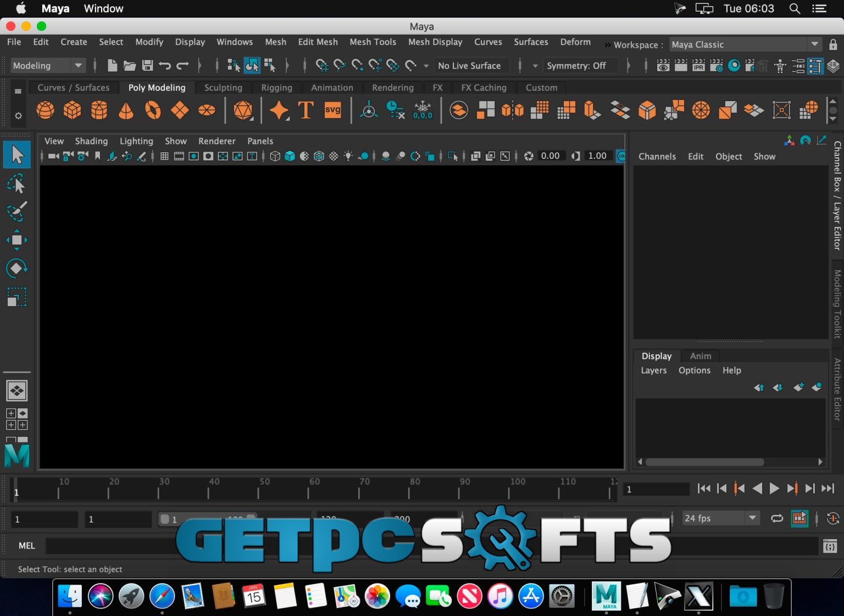844x616 pixels.
Task: Toggle Wireframe display in viewport toolbar
Action: click(275, 156)
